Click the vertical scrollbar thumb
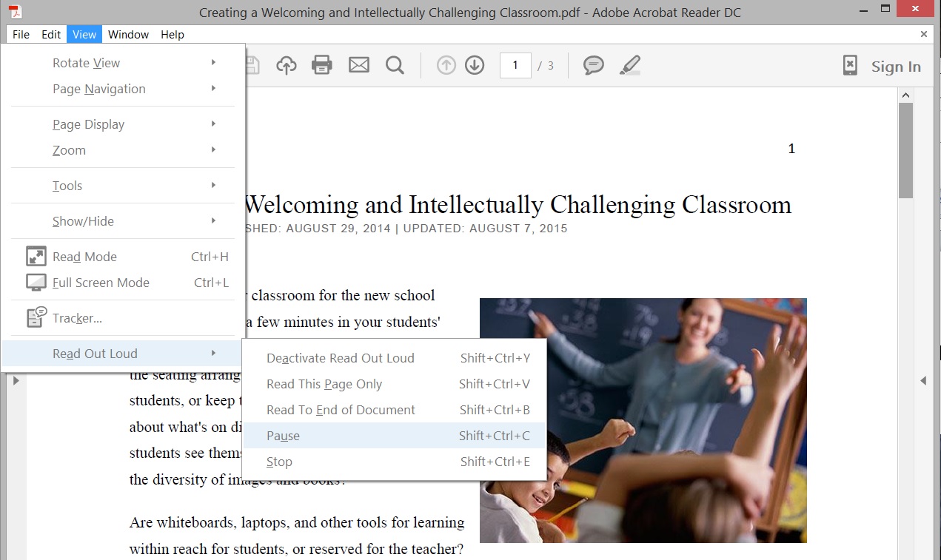This screenshot has height=560, width=941. [x=905, y=150]
